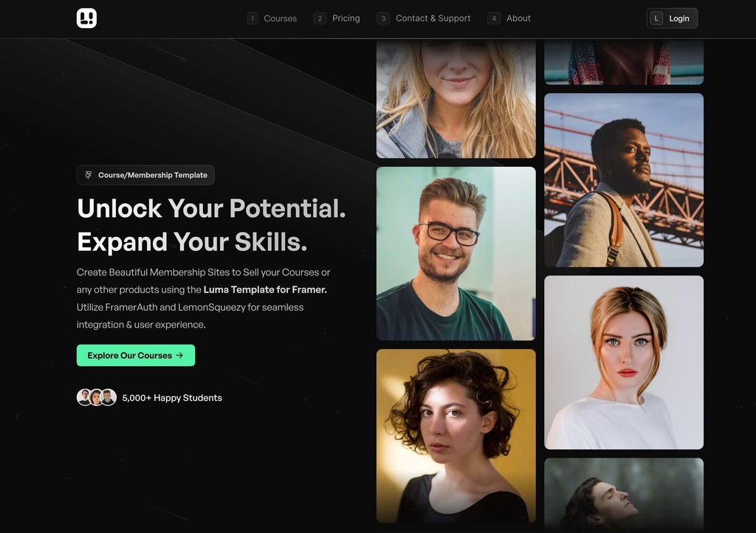The width and height of the screenshot is (756, 533).
Task: Open the Pricing menu item
Action: [346, 18]
